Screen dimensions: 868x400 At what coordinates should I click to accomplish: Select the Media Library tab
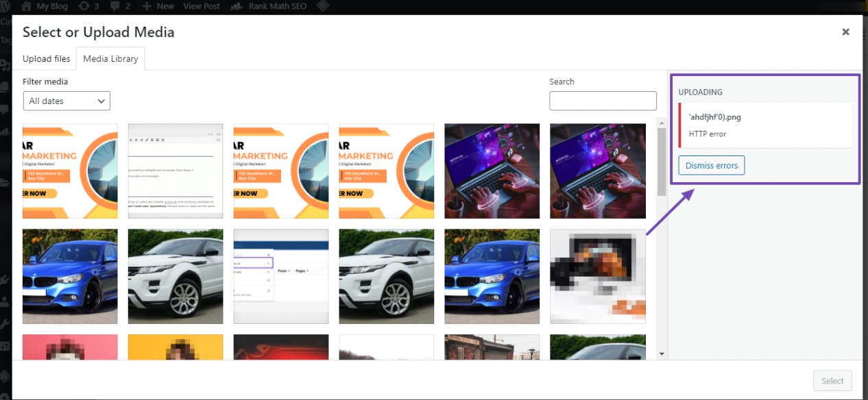pos(110,58)
